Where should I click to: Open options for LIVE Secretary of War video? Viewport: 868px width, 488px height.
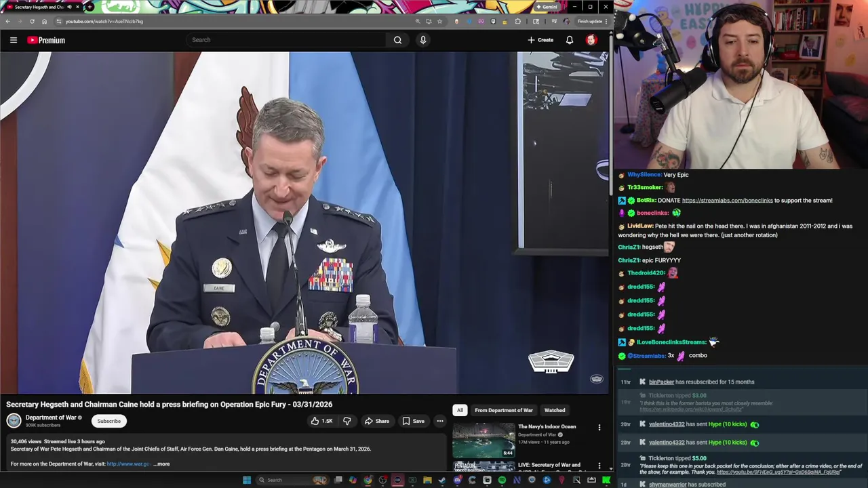[599, 466]
